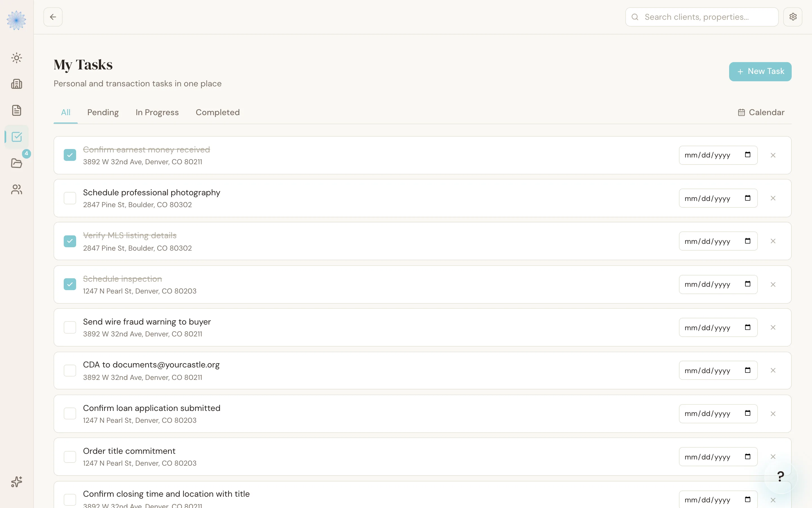Click the lotus flower app logo
This screenshot has width=812, height=508.
(16, 20)
